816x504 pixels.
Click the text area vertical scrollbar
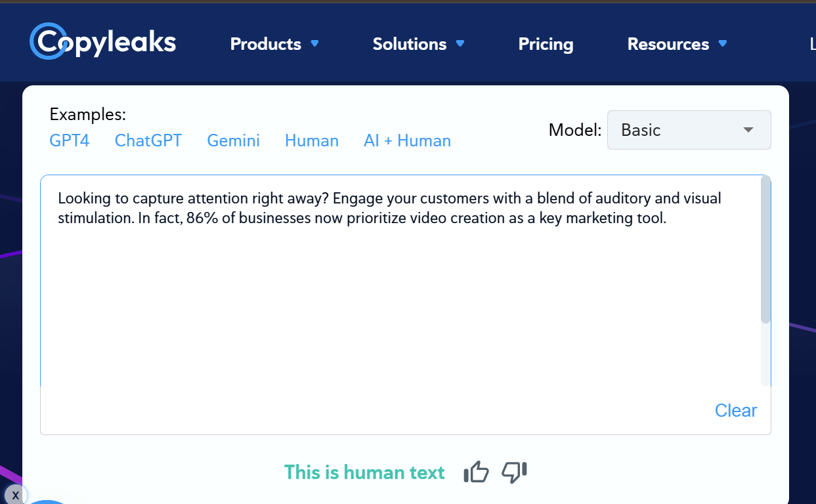point(765,249)
